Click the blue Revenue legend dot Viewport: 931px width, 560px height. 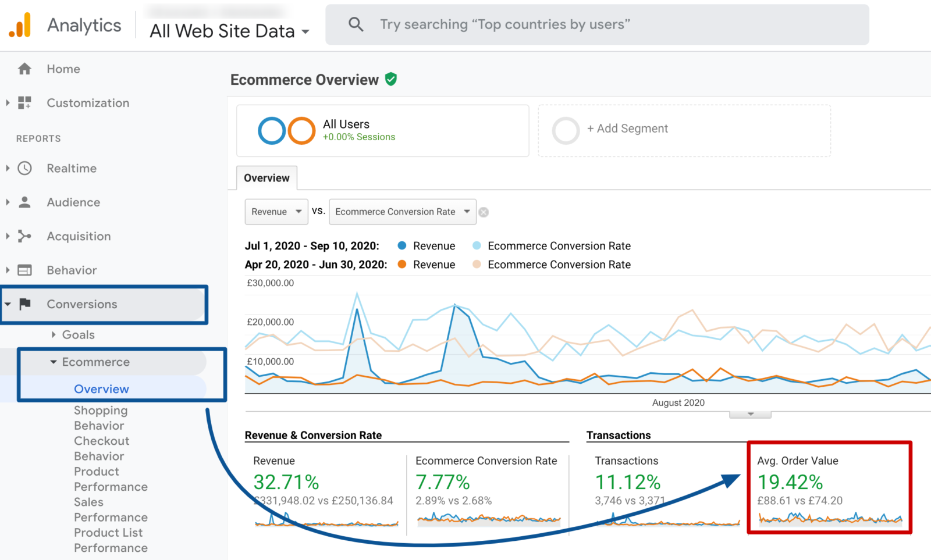[x=401, y=245]
